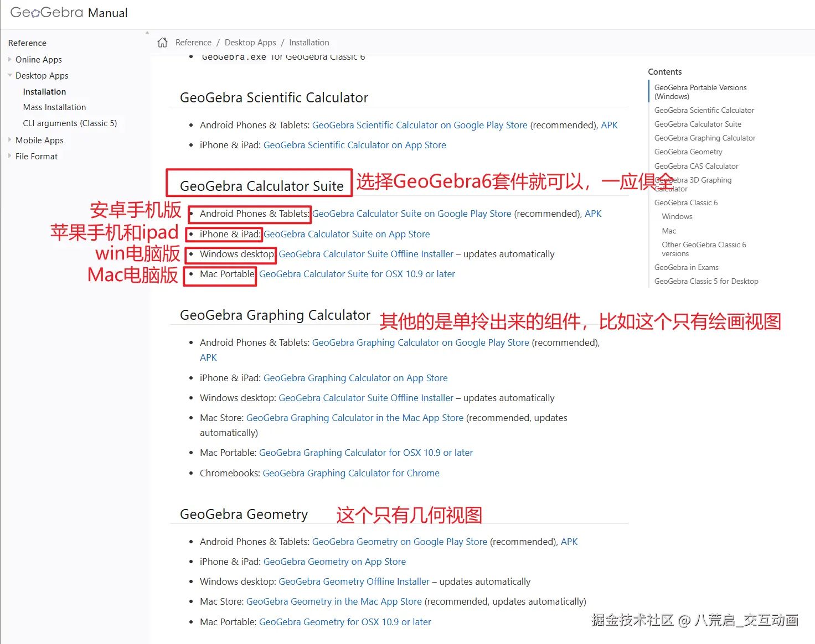Download Geometry Offline Installer link
Image resolution: width=815 pixels, height=644 pixels.
(x=354, y=581)
